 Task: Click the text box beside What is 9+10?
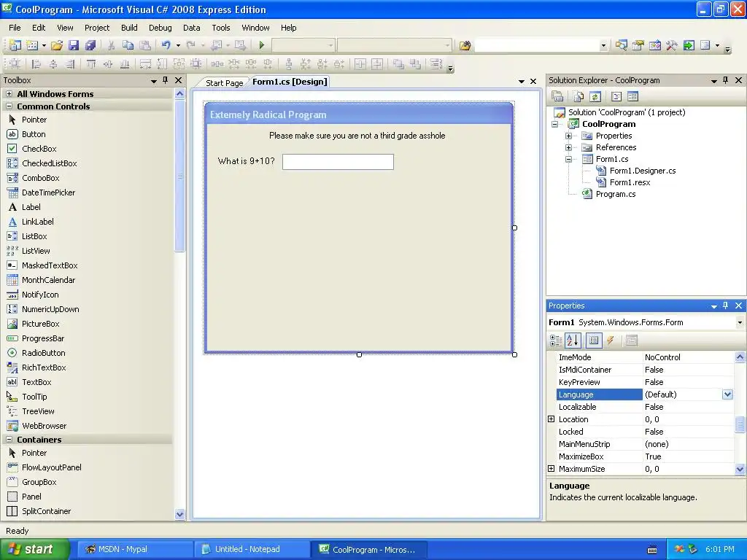(338, 162)
